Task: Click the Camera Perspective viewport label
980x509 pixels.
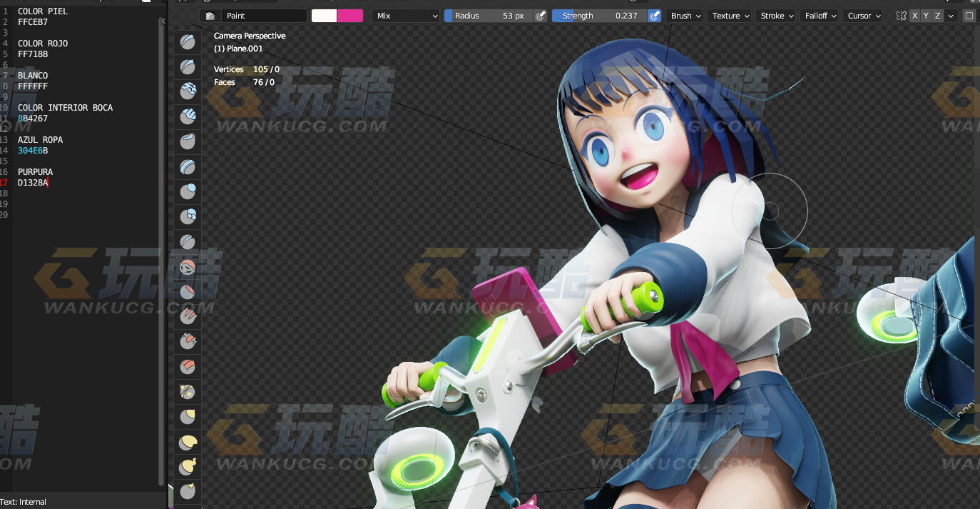Action: click(x=250, y=36)
